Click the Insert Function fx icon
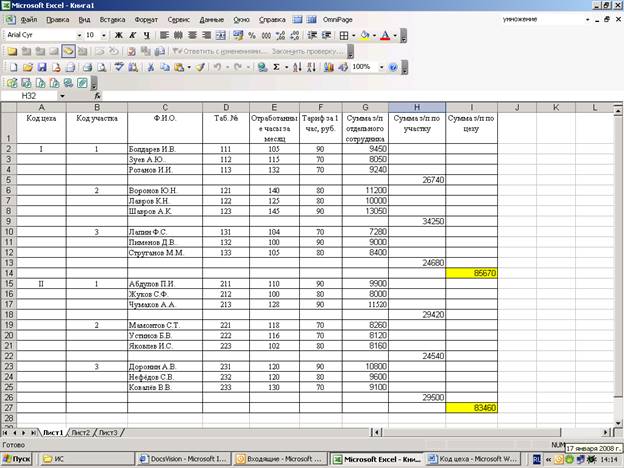This screenshot has height=468, width=624. (x=97, y=95)
